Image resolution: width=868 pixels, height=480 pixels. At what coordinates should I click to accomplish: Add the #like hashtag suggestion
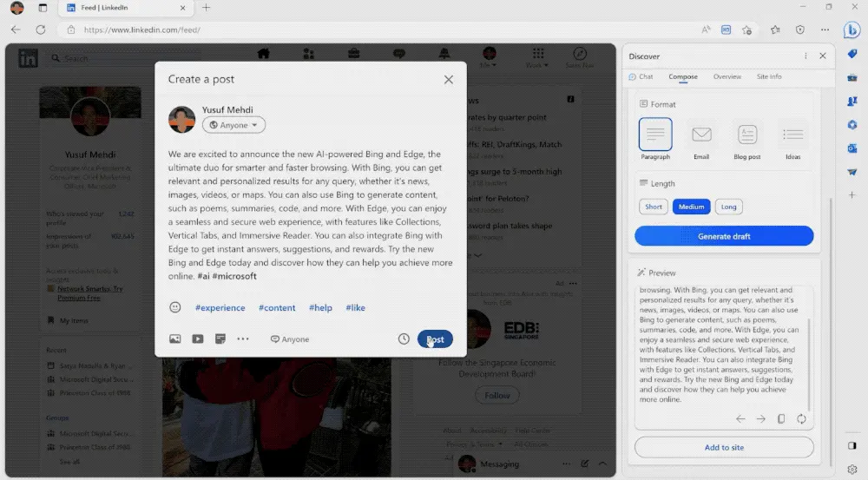click(x=355, y=308)
